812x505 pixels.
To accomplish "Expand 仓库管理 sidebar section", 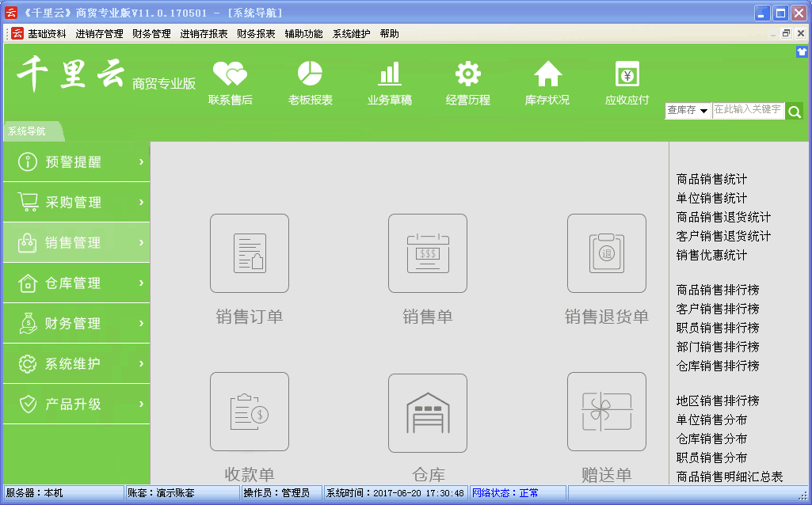I will [76, 283].
